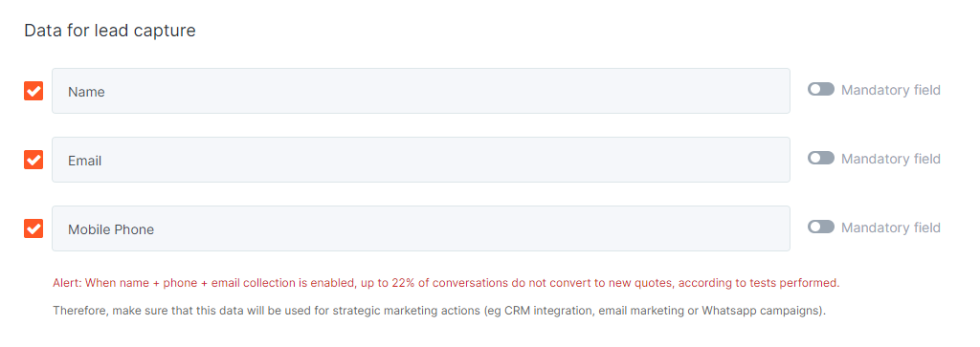This screenshot has width=980, height=347.
Task: Uncheck the Email field checkbox
Action: pyautogui.click(x=33, y=160)
